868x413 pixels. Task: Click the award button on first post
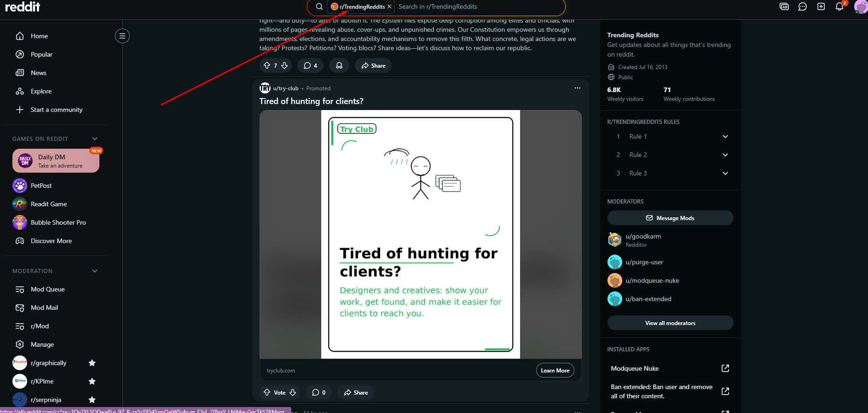pos(339,65)
